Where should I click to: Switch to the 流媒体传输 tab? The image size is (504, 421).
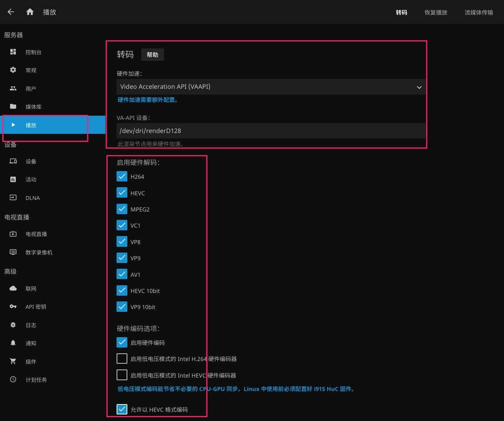[x=479, y=12]
